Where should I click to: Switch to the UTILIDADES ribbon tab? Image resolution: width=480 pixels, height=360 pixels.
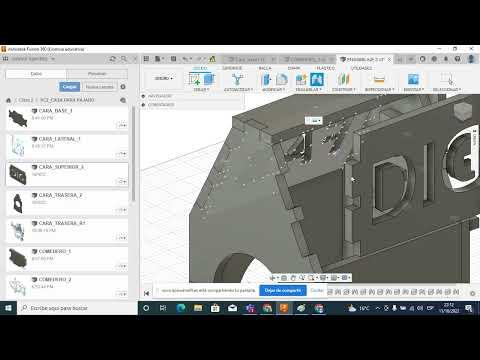click(x=361, y=68)
